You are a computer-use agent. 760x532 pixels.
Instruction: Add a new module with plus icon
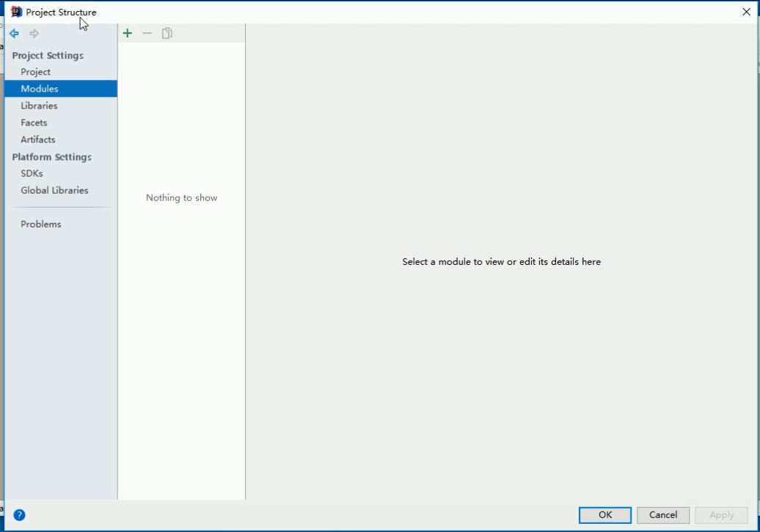tap(128, 33)
